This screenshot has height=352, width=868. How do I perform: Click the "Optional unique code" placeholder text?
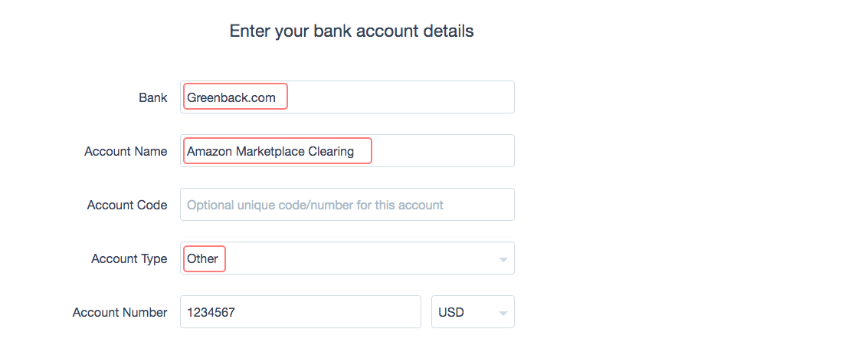click(315, 205)
